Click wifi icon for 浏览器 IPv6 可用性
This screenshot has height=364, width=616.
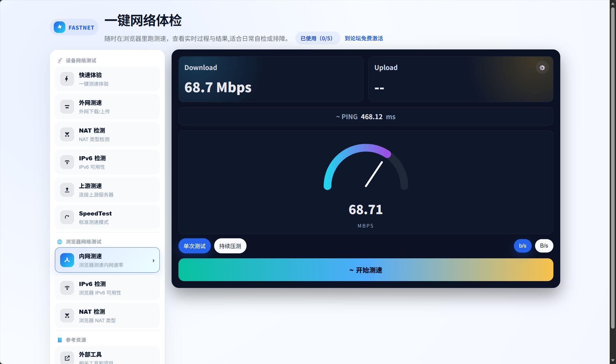tap(67, 288)
